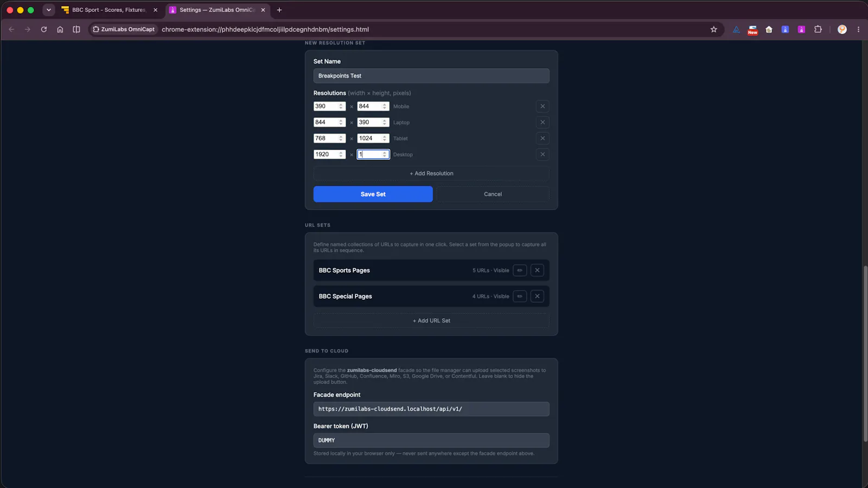Delete the BBC Special Pages URL set
This screenshot has height=488, width=868.
coord(537,296)
